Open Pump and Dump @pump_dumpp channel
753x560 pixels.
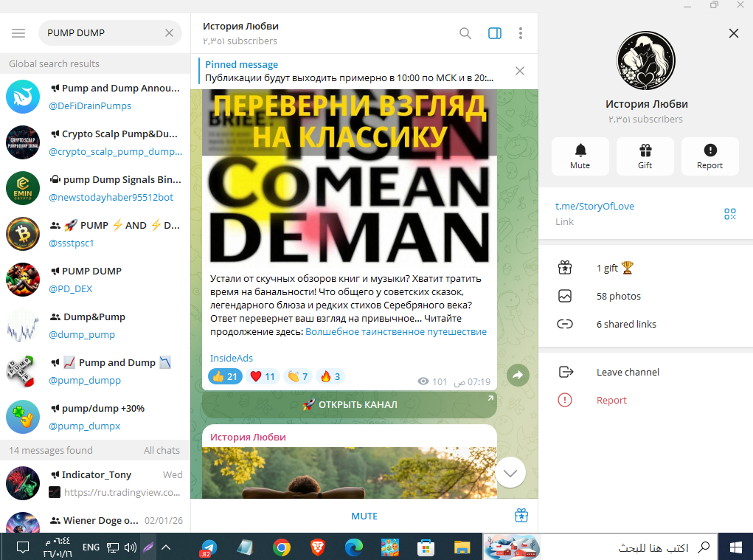point(95,371)
